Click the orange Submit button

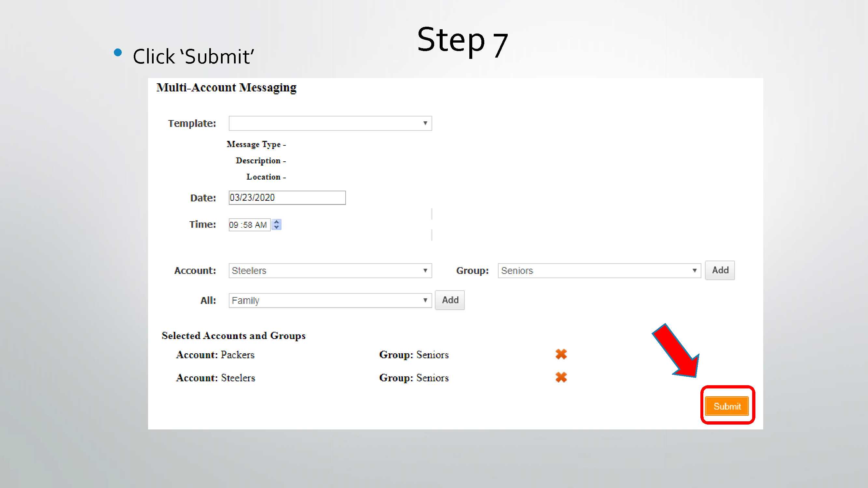click(727, 406)
